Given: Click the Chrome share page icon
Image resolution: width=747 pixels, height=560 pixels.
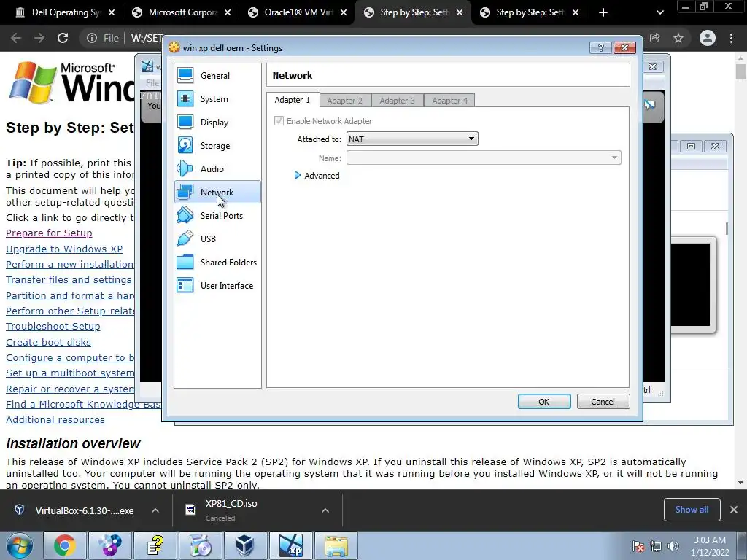Looking at the screenshot, I should pyautogui.click(x=655, y=38).
